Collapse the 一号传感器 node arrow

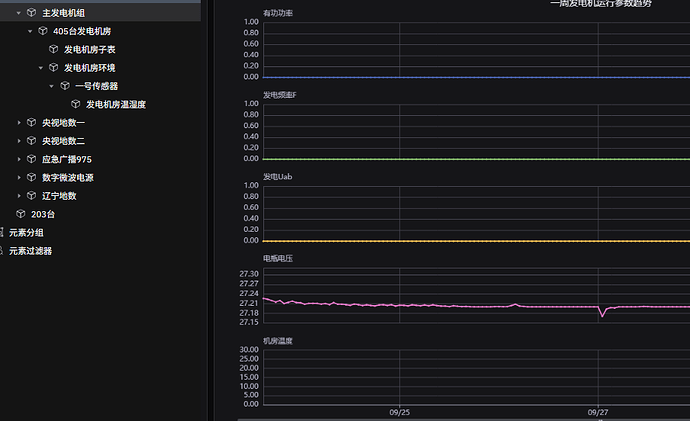pyautogui.click(x=51, y=86)
